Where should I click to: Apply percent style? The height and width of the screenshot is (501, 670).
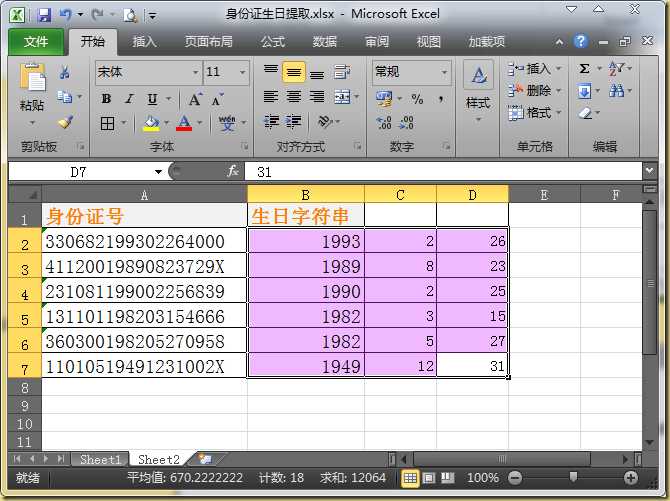[417, 99]
